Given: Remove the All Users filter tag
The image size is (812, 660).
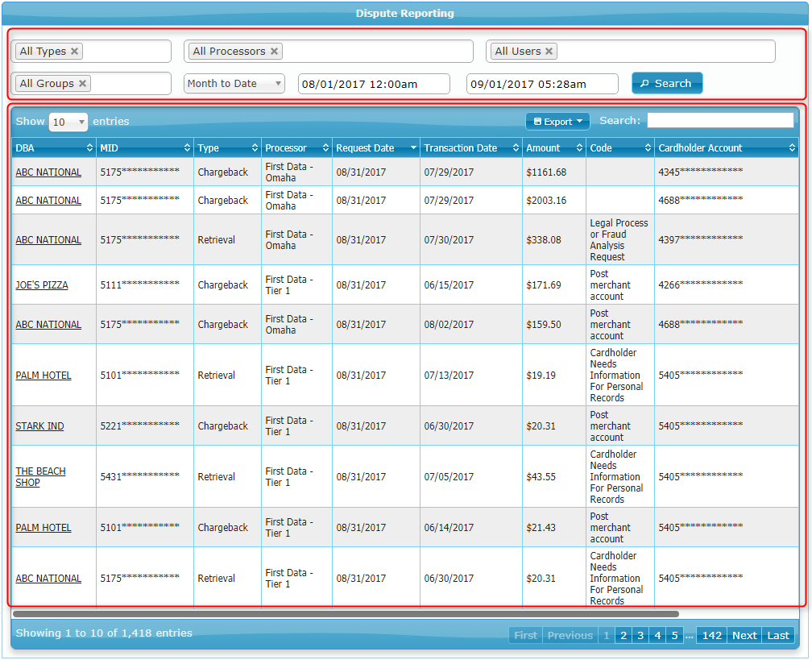Looking at the screenshot, I should click(x=549, y=52).
